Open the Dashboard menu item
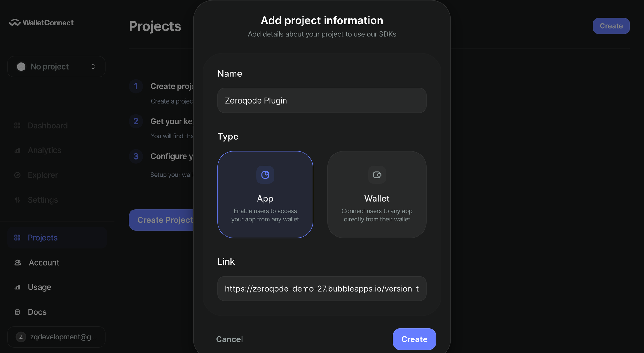 point(48,126)
